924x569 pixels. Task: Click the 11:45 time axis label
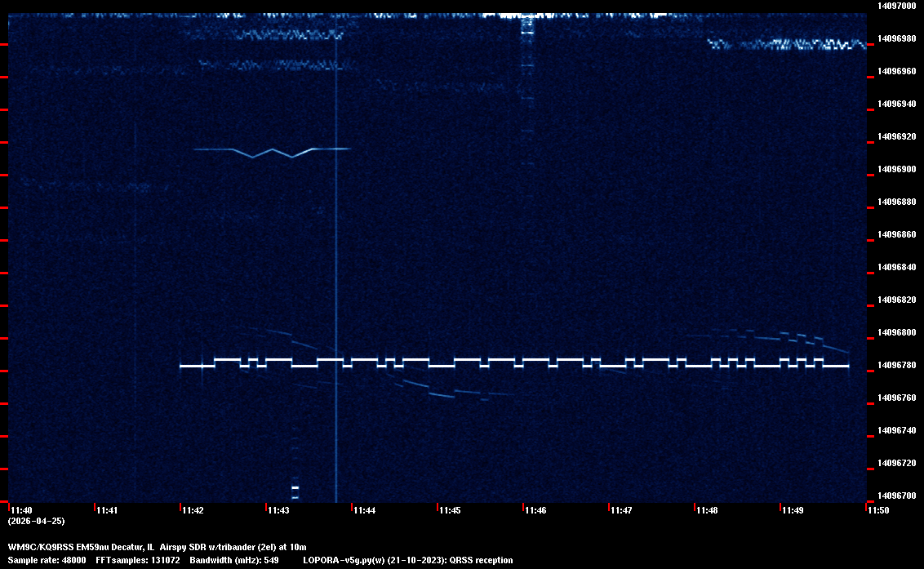[451, 510]
